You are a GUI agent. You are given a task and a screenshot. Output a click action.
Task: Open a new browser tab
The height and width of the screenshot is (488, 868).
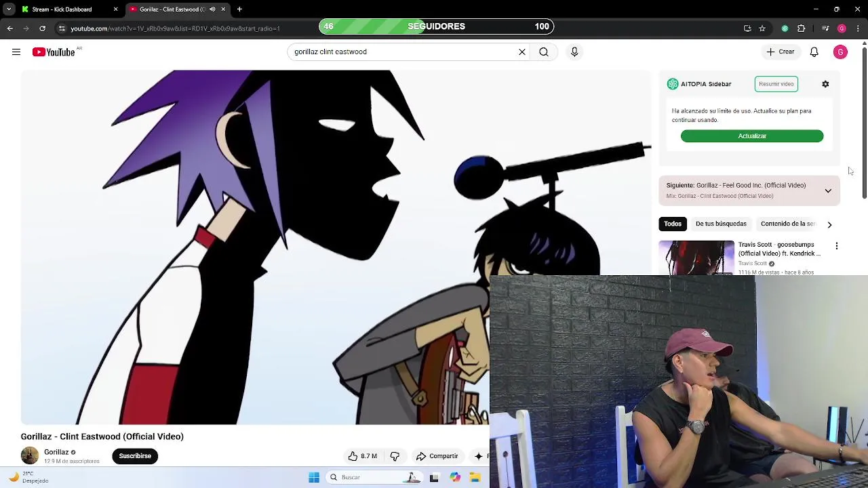click(x=239, y=9)
